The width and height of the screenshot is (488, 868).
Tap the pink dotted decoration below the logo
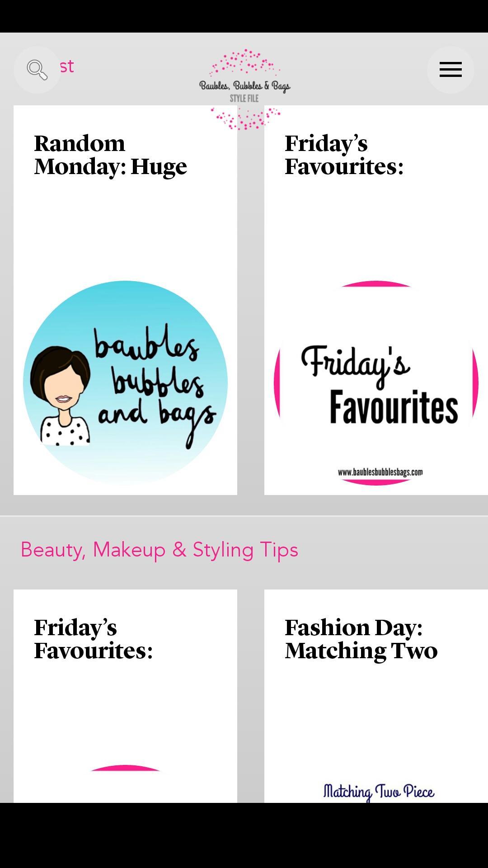[245, 118]
